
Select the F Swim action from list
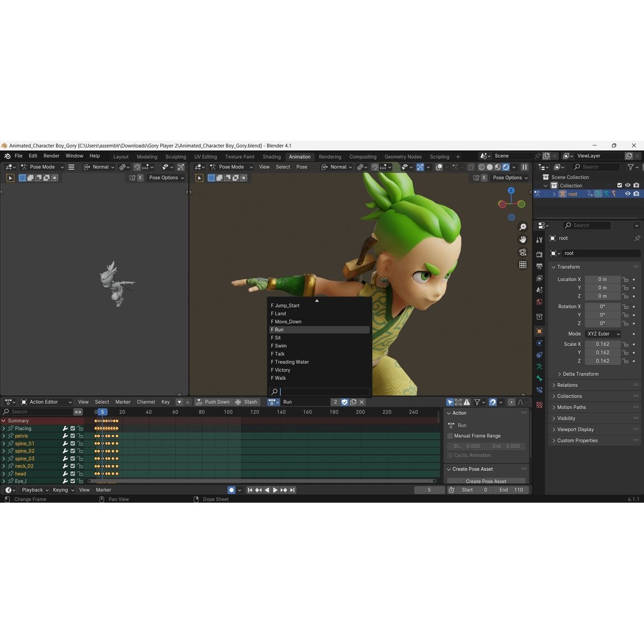pyautogui.click(x=319, y=346)
